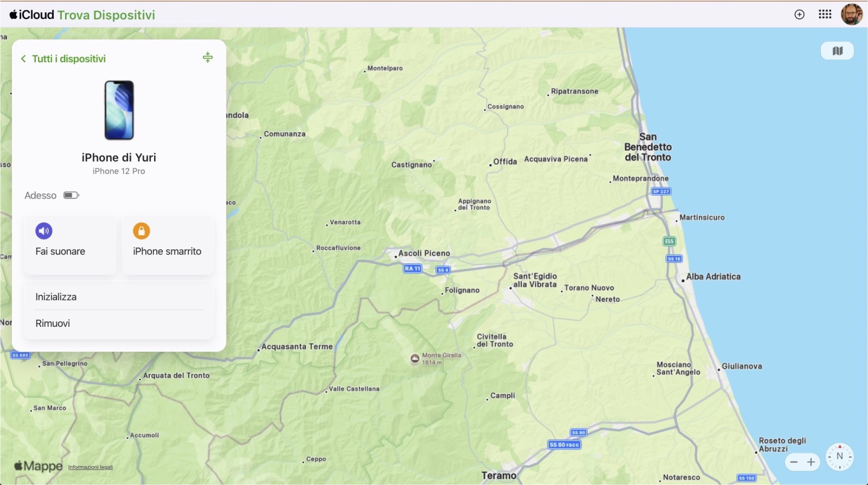Open Informazioni legali link

click(x=90, y=467)
